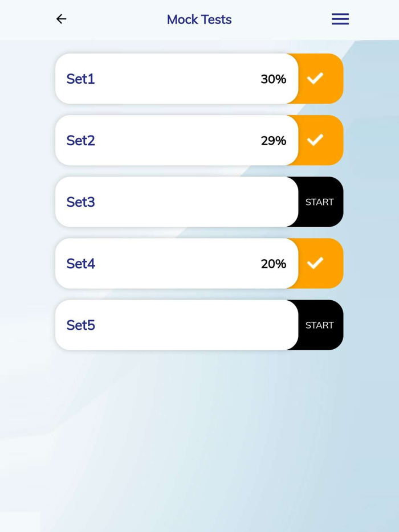Tap the navigation bar menu button
399x532 pixels.
click(x=340, y=19)
